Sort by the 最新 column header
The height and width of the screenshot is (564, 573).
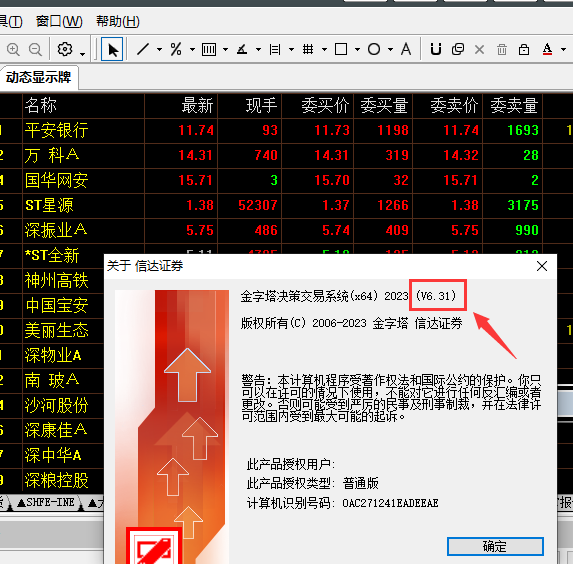tap(181, 106)
